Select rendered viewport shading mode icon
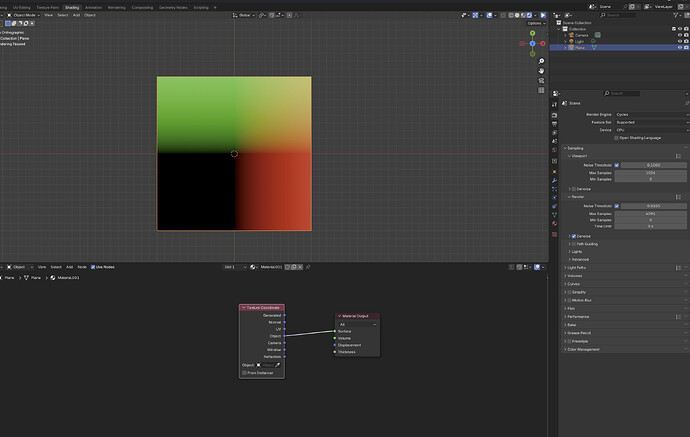 [x=530, y=15]
